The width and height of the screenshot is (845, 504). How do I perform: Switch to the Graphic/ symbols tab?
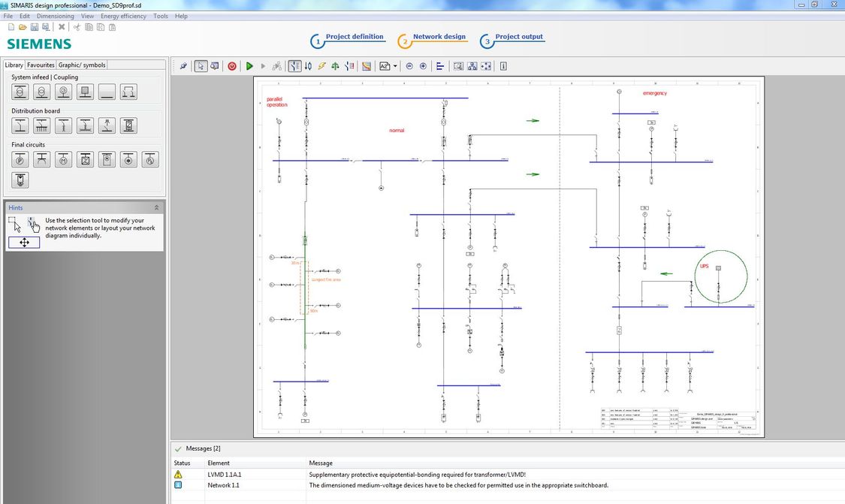point(82,65)
